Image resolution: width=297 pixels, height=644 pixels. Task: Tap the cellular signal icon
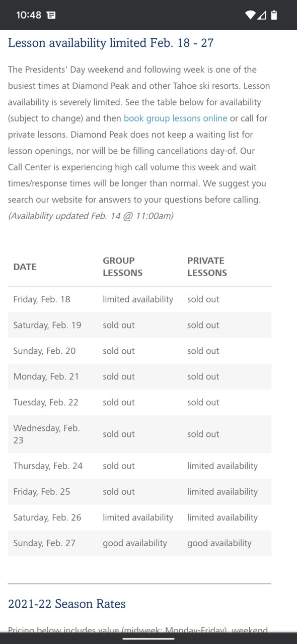(262, 15)
